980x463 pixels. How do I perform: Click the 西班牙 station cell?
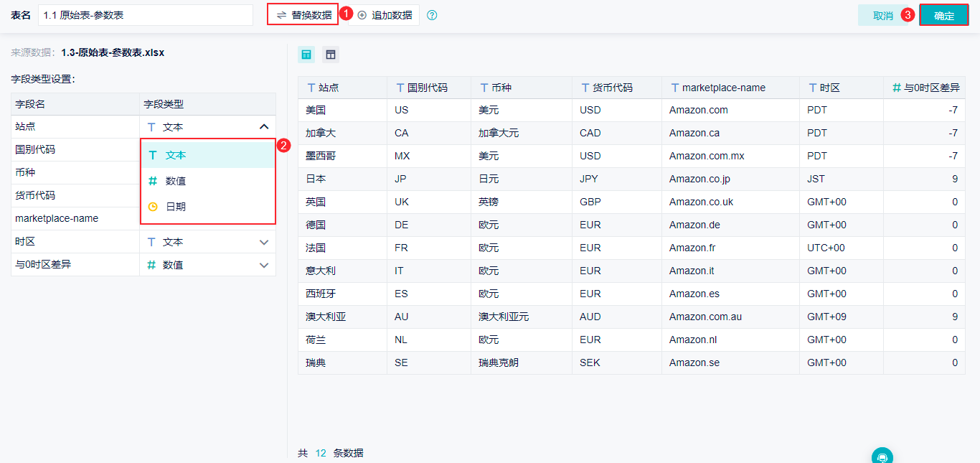342,294
